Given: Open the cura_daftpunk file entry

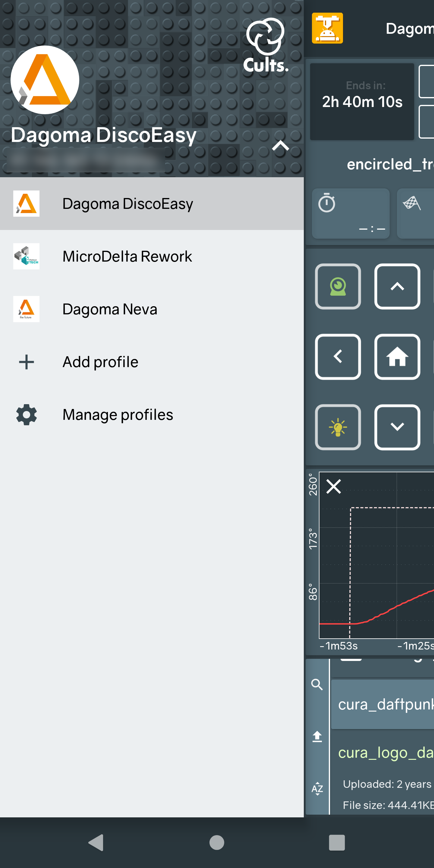Looking at the screenshot, I should pyautogui.click(x=382, y=704).
